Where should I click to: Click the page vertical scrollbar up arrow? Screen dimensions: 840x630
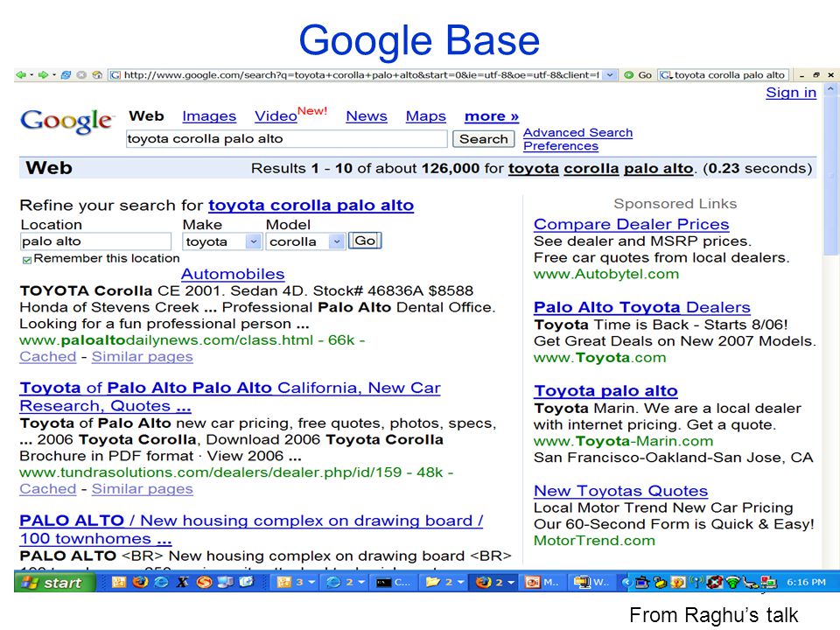click(829, 89)
